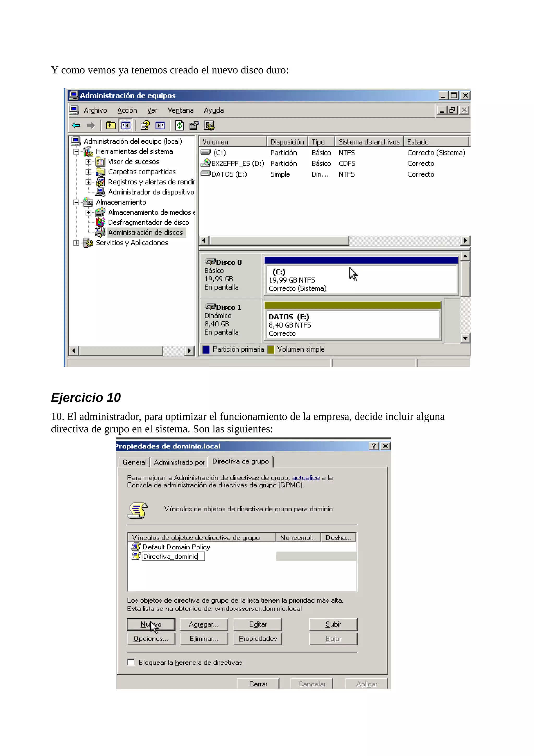Expand the Visor de sucesos node
The image size is (534, 756).
[x=88, y=162]
